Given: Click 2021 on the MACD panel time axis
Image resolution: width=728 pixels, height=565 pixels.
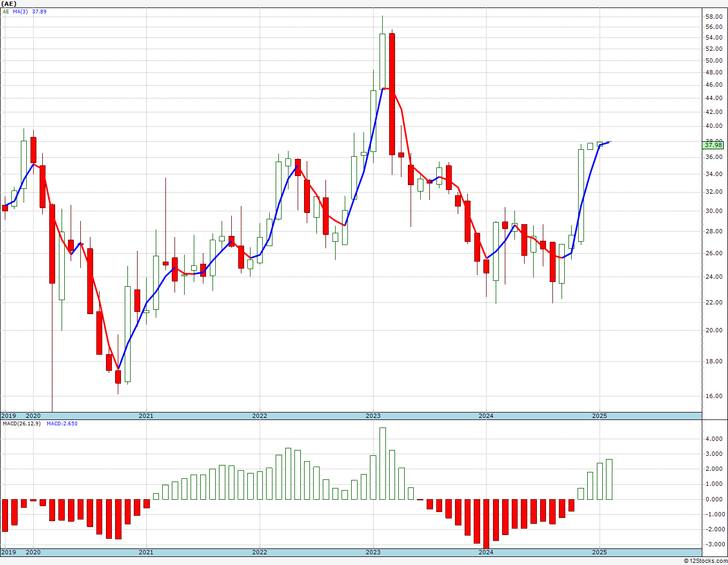Looking at the screenshot, I should 146,552.
